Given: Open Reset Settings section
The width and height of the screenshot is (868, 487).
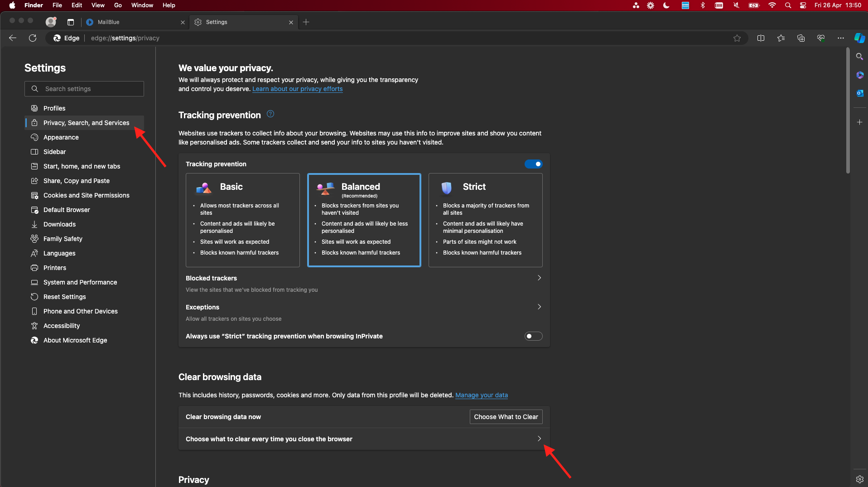Looking at the screenshot, I should [84, 297].
